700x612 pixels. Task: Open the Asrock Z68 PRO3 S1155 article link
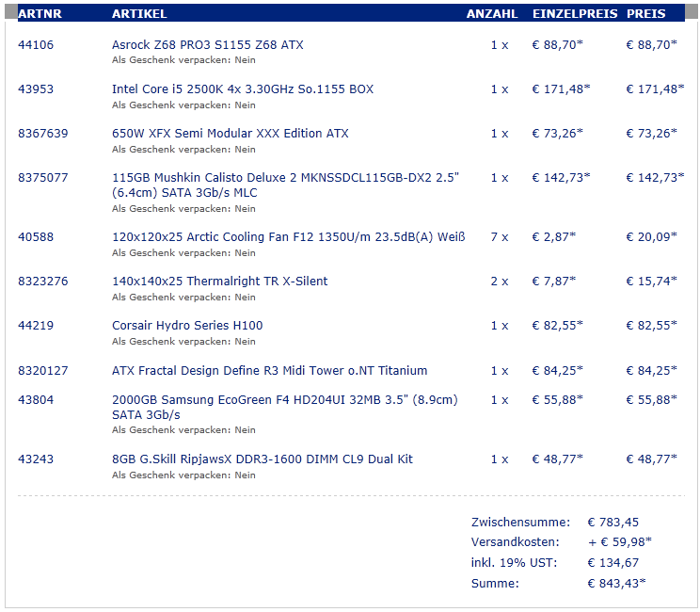click(x=208, y=44)
